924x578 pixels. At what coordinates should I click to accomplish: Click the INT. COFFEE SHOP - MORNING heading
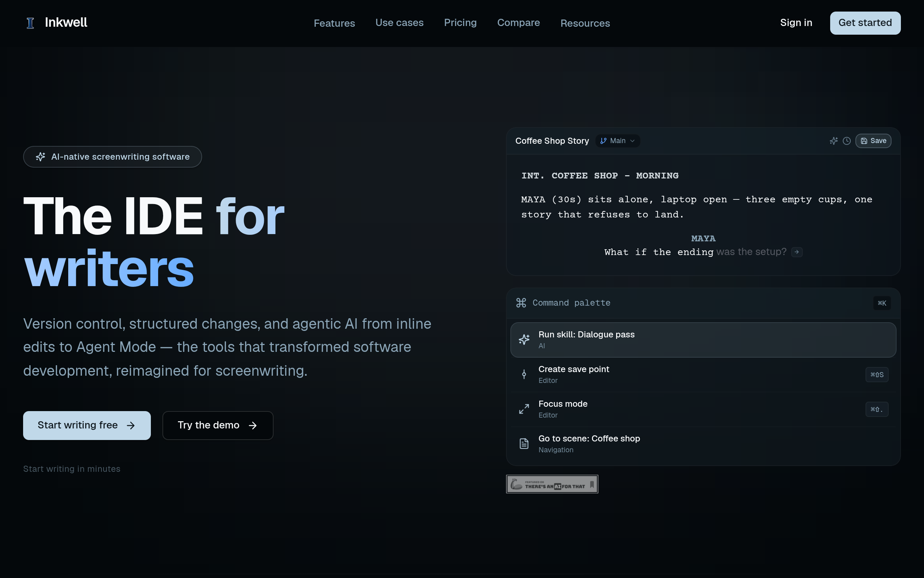[x=600, y=176]
